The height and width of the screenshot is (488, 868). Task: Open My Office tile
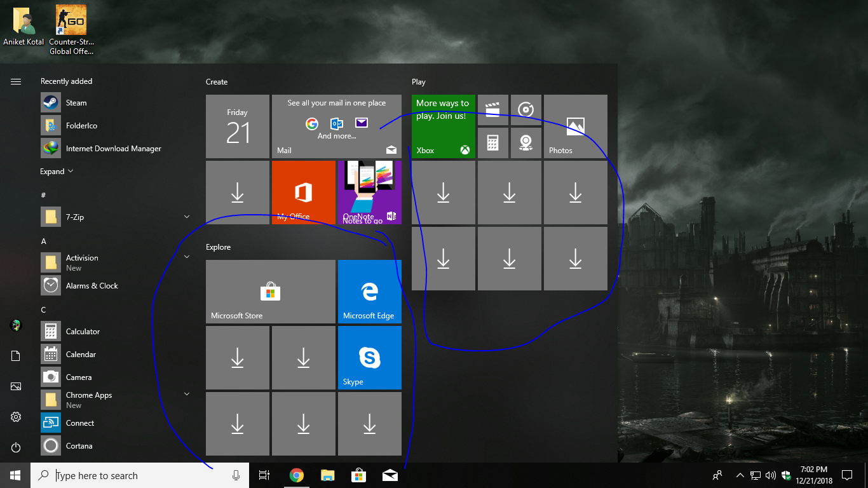click(304, 193)
